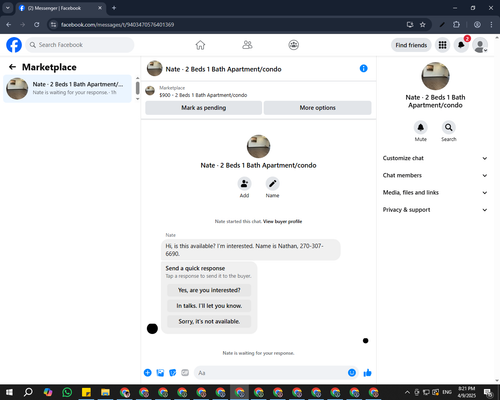Click the Messenger browser tab
Image resolution: width=500 pixels, height=400 pixels.
(x=60, y=8)
